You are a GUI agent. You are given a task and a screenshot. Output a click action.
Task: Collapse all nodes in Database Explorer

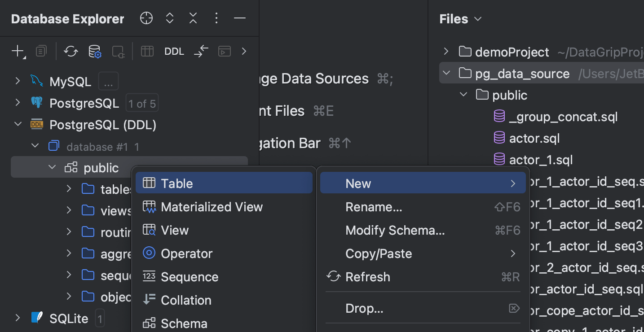pos(193,18)
